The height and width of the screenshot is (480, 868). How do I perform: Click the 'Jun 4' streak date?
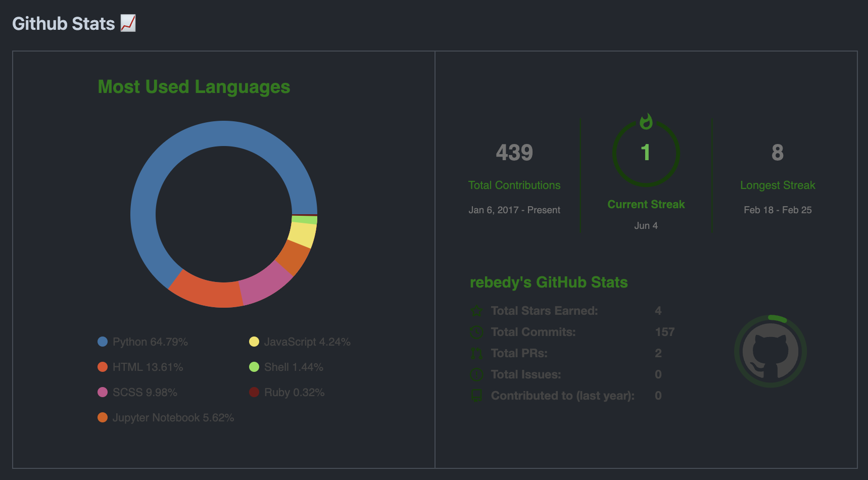click(x=646, y=226)
